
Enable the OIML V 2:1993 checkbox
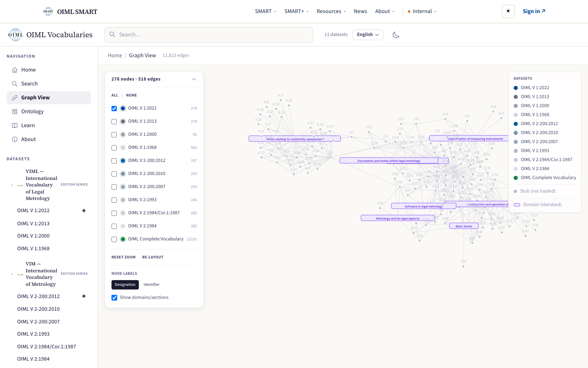pos(114,200)
